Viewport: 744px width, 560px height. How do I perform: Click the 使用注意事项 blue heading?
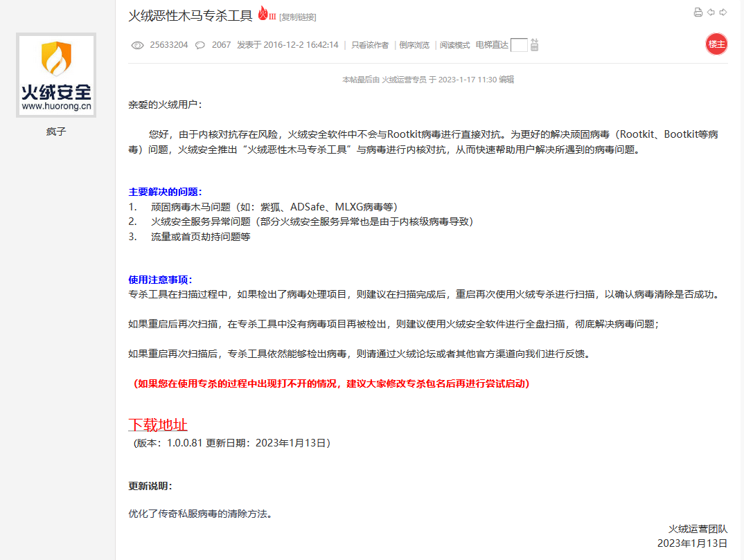[x=160, y=280]
